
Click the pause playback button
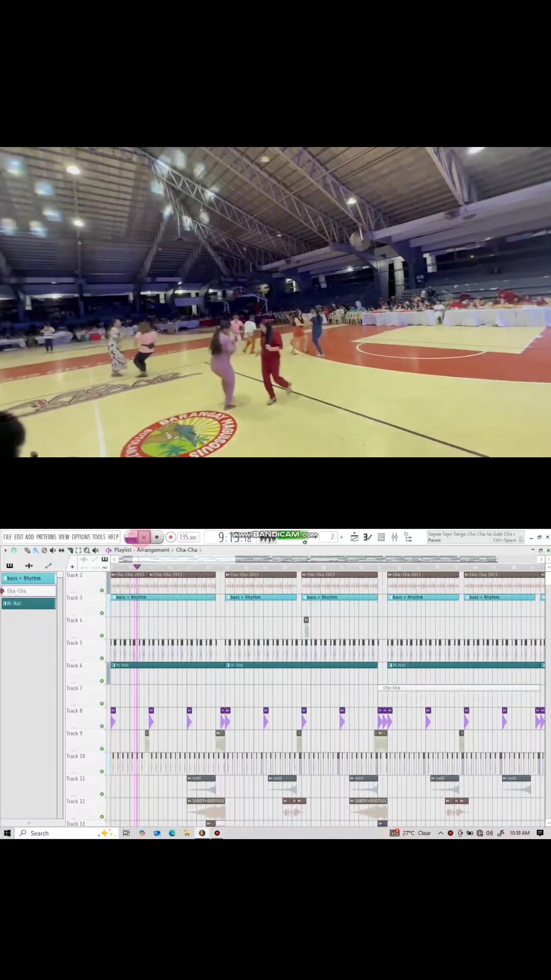[x=144, y=537]
